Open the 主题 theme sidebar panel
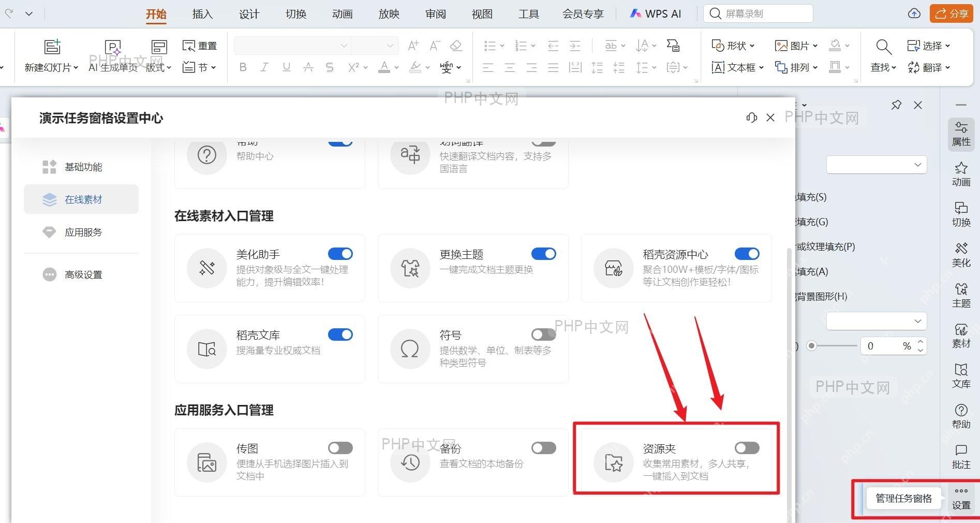 pyautogui.click(x=961, y=296)
